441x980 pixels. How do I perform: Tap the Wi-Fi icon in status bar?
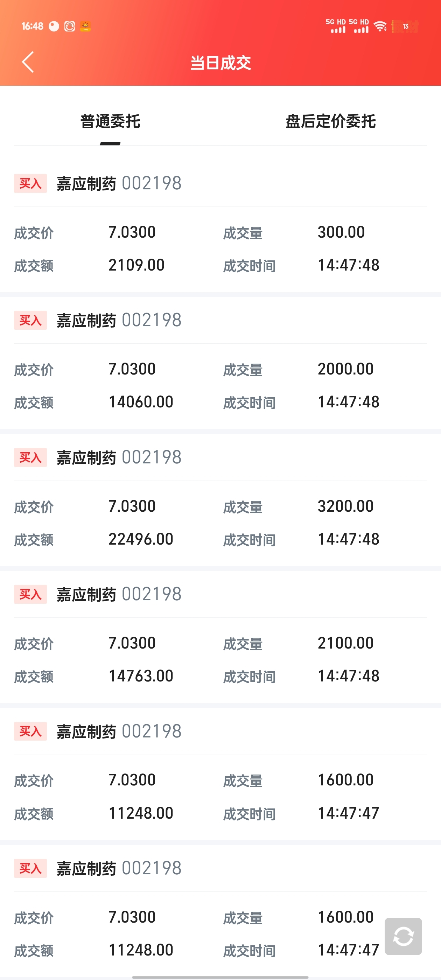click(x=380, y=26)
